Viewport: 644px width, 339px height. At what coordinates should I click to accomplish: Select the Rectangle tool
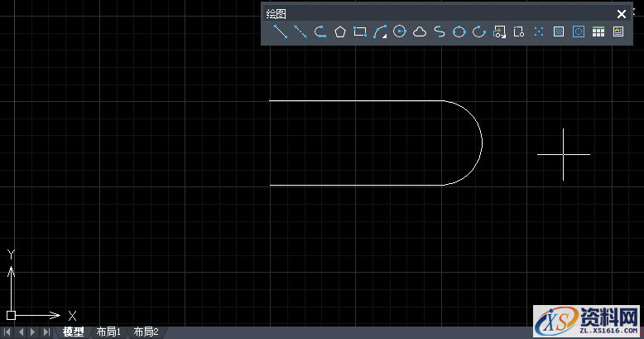(360, 32)
